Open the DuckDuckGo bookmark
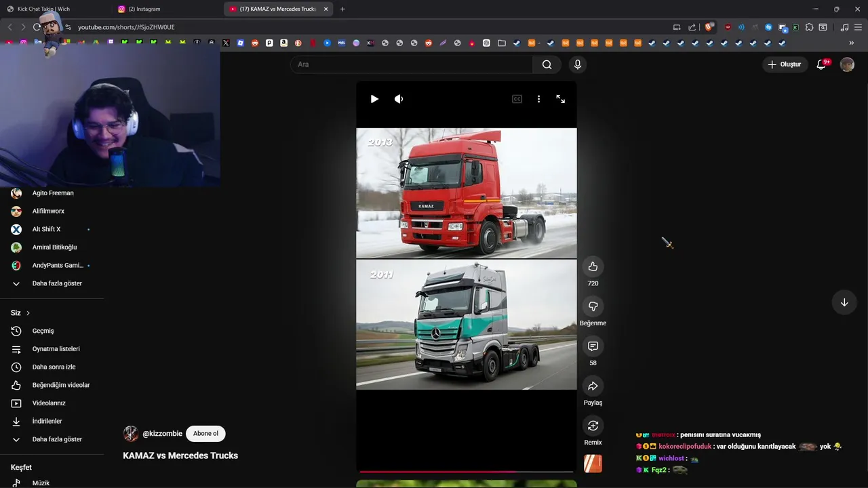Screen dimensions: 868x488 tap(298, 43)
